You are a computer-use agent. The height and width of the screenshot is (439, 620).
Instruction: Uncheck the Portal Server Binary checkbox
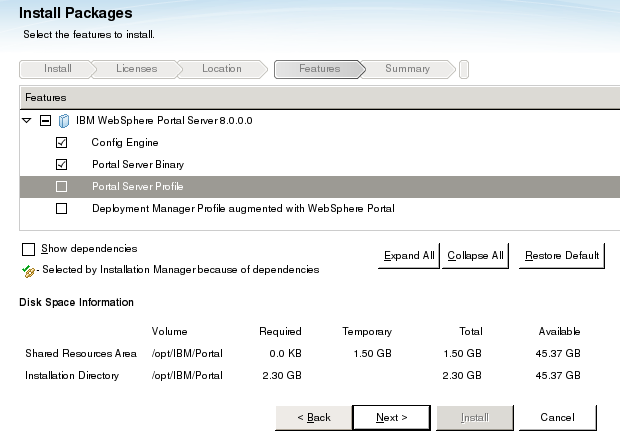tap(61, 165)
